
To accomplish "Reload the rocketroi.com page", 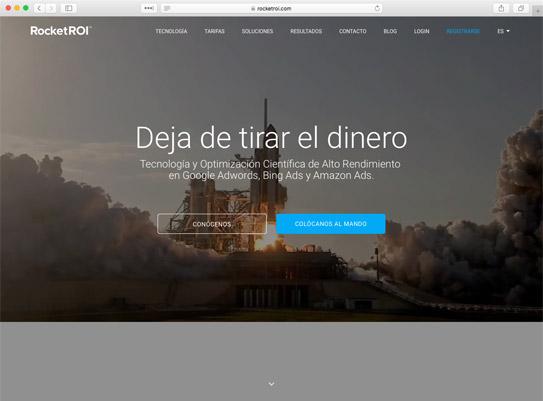I will (x=377, y=8).
